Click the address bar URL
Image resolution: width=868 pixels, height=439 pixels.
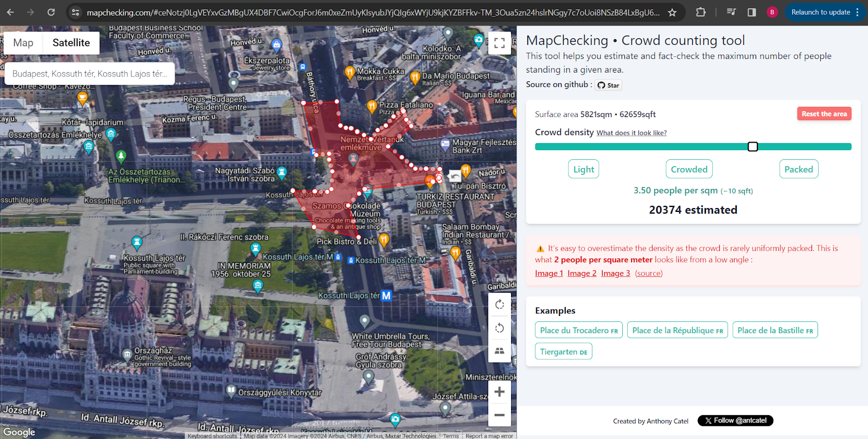click(373, 12)
